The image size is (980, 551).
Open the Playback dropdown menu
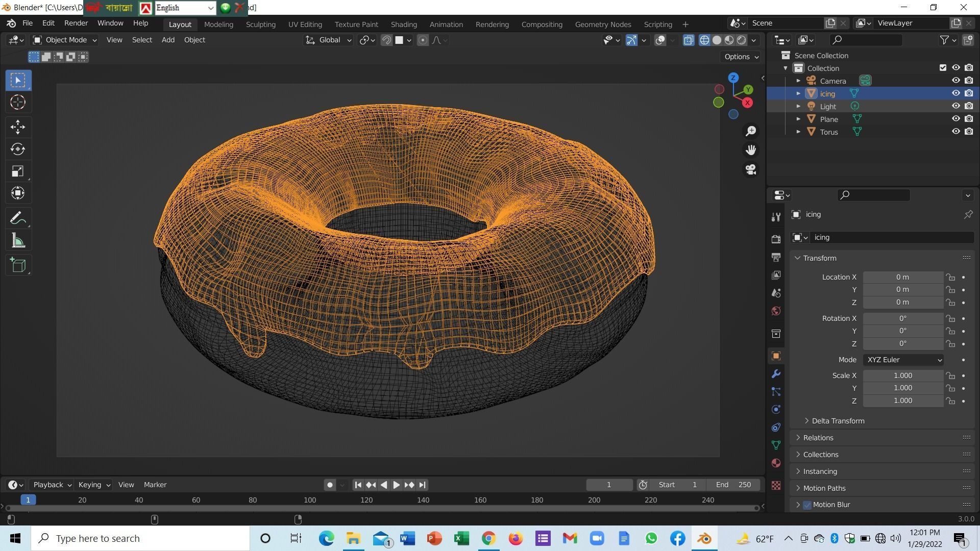click(x=52, y=485)
